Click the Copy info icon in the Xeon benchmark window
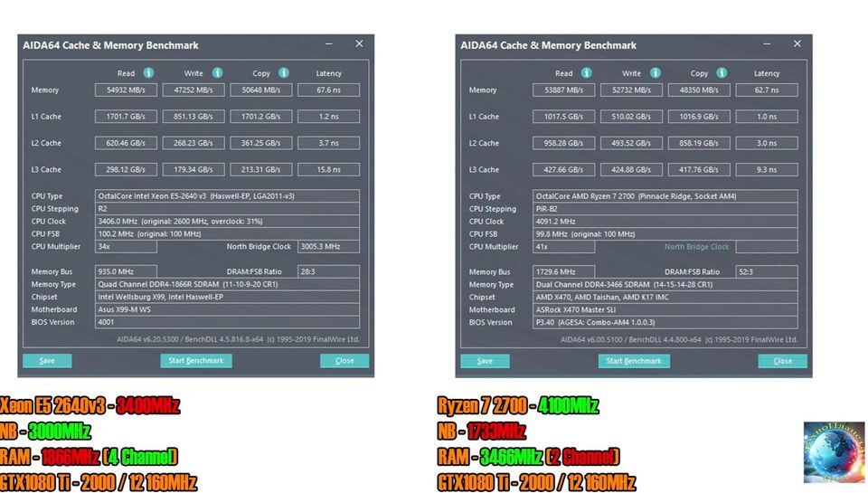 tap(283, 73)
